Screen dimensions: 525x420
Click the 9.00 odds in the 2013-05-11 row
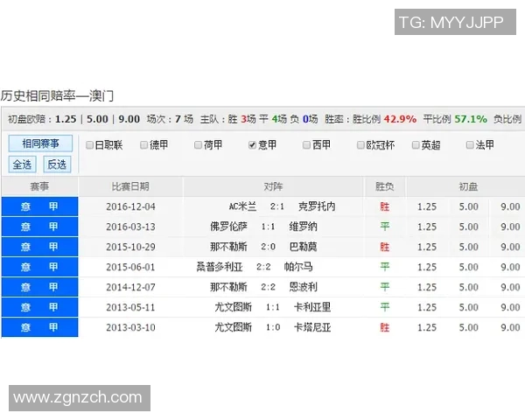point(510,307)
